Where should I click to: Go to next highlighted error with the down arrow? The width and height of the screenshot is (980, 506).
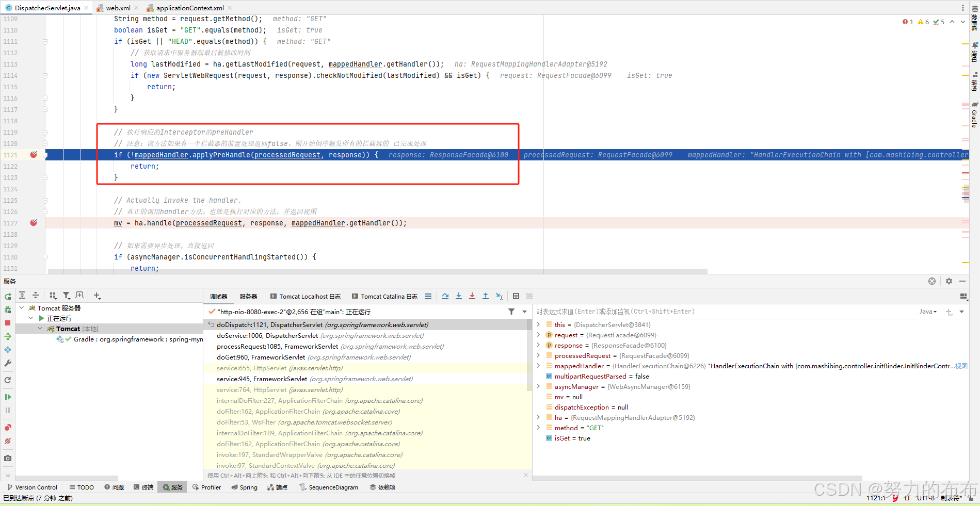click(x=963, y=22)
